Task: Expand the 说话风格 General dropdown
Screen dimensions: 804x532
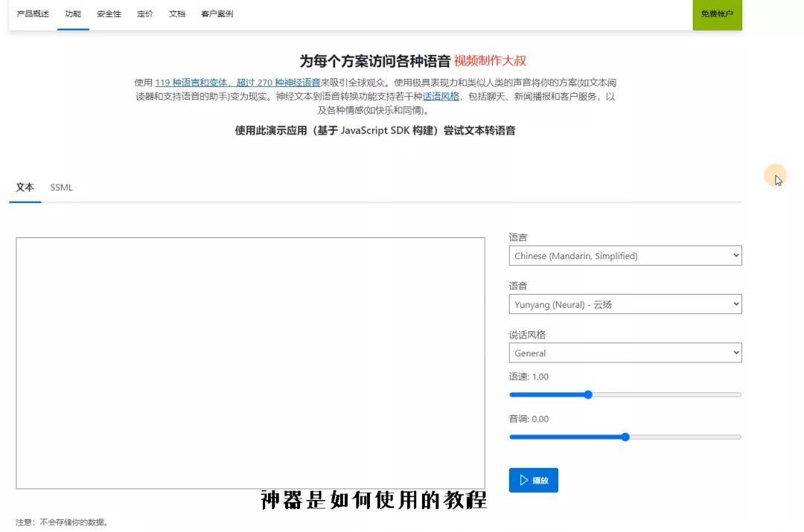Action: point(625,353)
